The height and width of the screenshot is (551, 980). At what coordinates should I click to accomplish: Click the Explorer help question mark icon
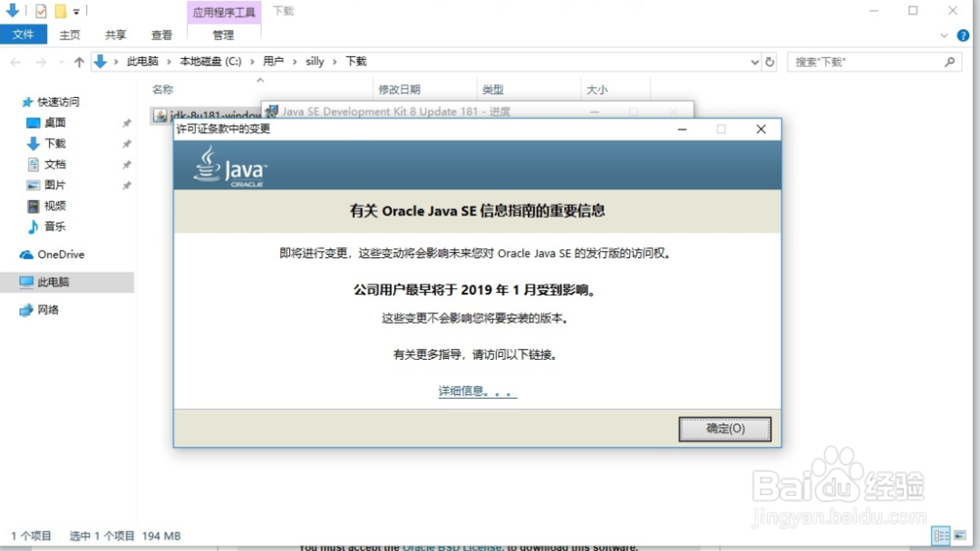[963, 35]
